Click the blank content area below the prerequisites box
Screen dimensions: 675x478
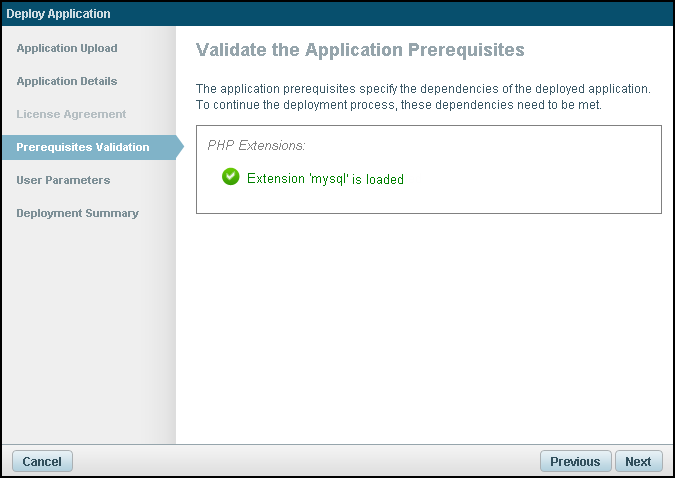point(425,330)
